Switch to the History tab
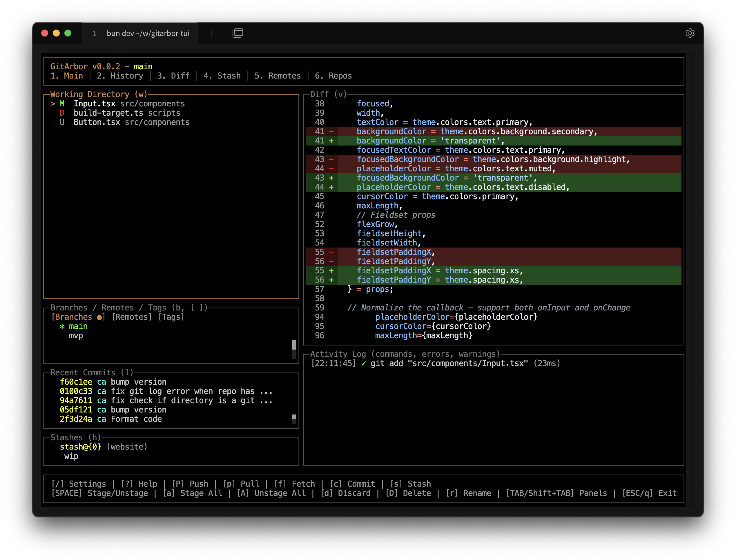The image size is (736, 560). 120,76
